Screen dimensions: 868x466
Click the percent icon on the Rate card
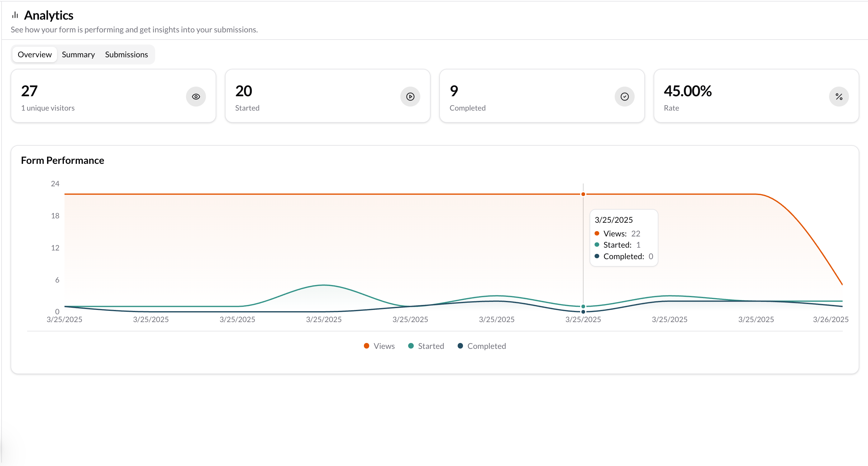[839, 96]
